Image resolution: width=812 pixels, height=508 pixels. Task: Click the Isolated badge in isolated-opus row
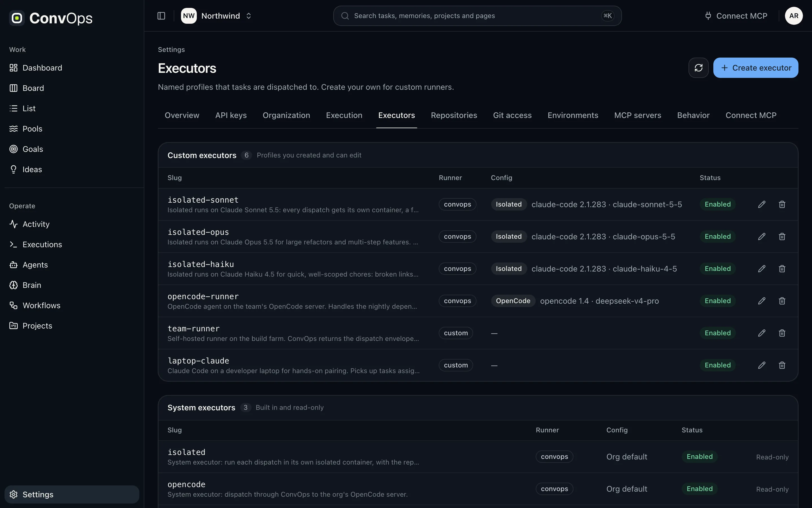509,237
